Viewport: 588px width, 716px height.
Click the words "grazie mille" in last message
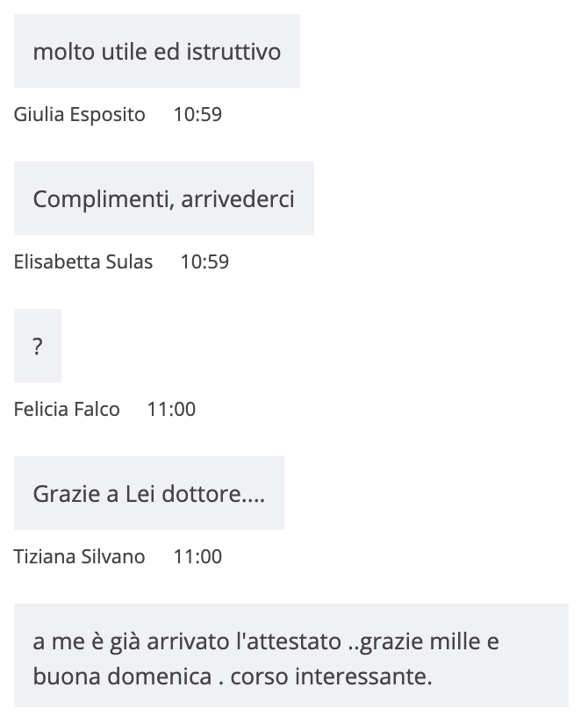coord(425,641)
